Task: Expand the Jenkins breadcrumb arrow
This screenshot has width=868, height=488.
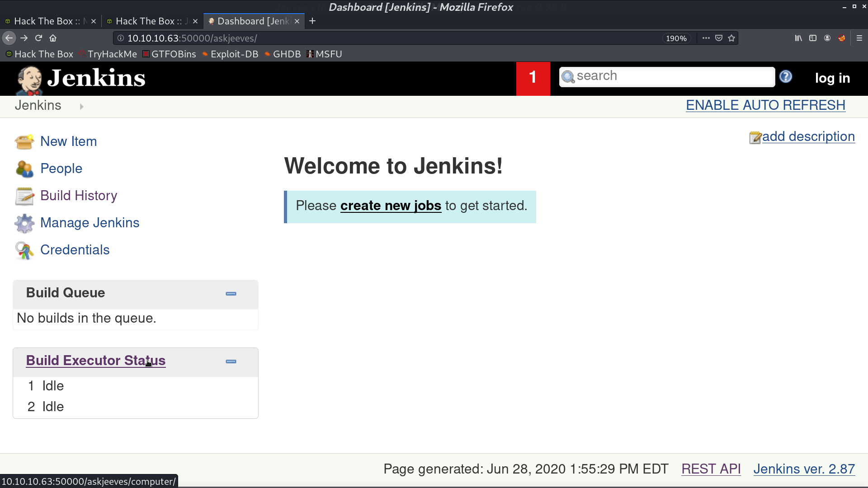Action: coord(82,107)
